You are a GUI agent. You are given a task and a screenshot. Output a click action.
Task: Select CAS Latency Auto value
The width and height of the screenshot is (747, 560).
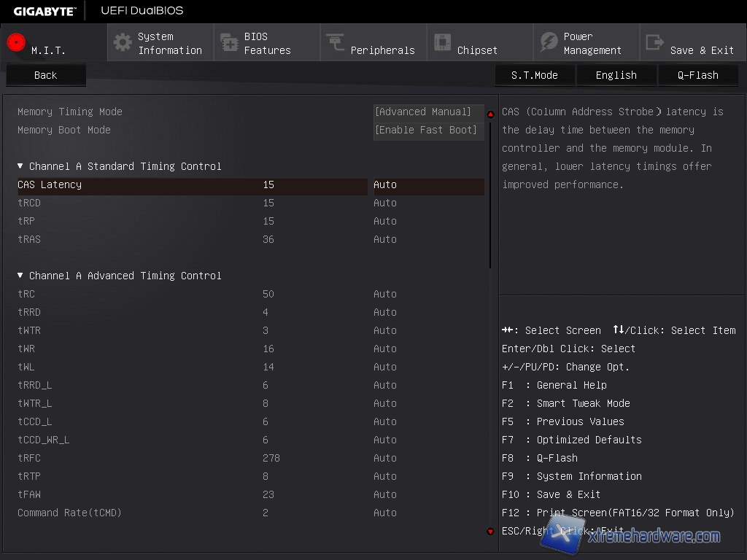pos(385,184)
